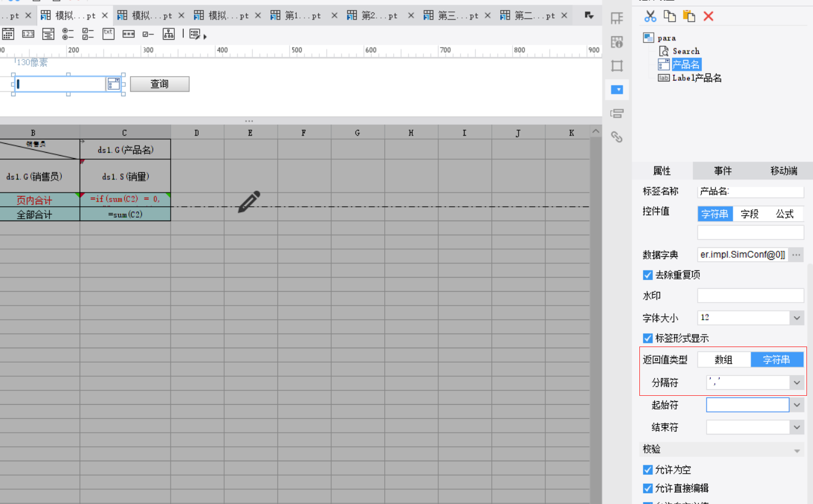Open the 字体大小 dropdown

point(797,318)
